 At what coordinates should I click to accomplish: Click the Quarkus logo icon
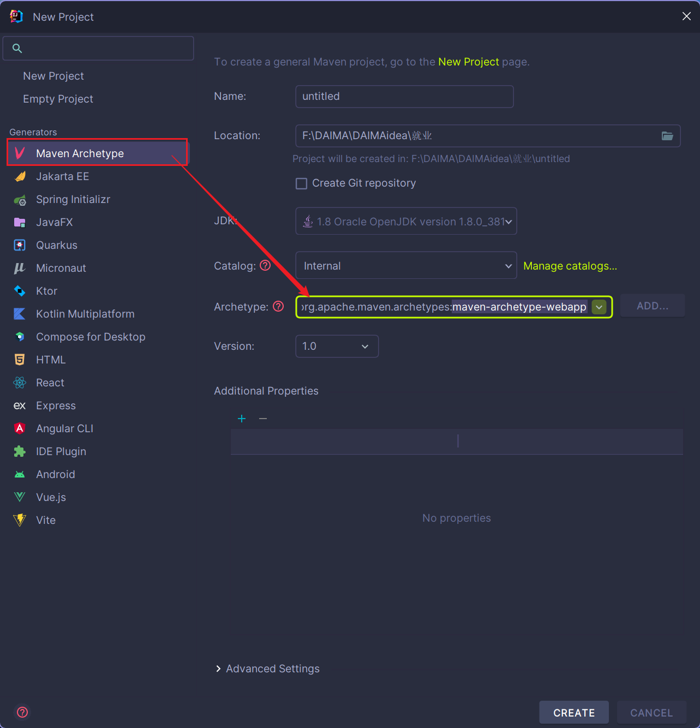pos(20,245)
